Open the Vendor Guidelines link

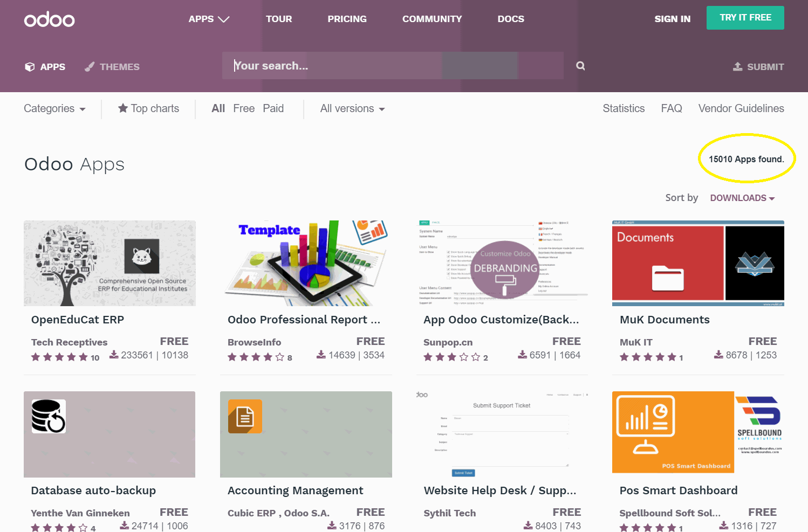click(741, 108)
